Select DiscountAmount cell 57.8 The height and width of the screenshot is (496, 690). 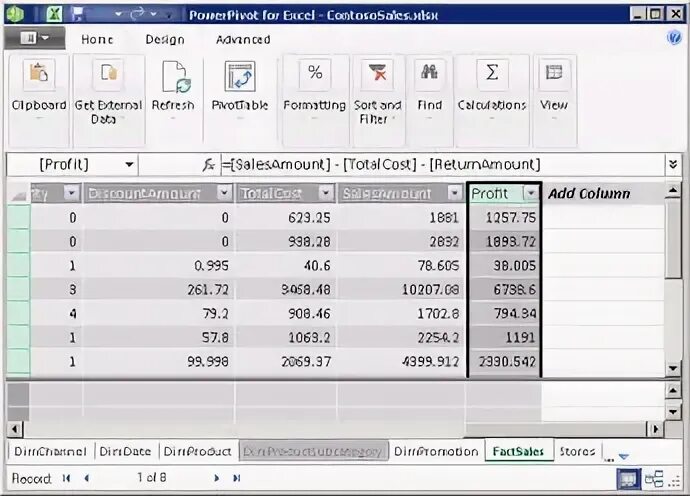(x=158, y=337)
